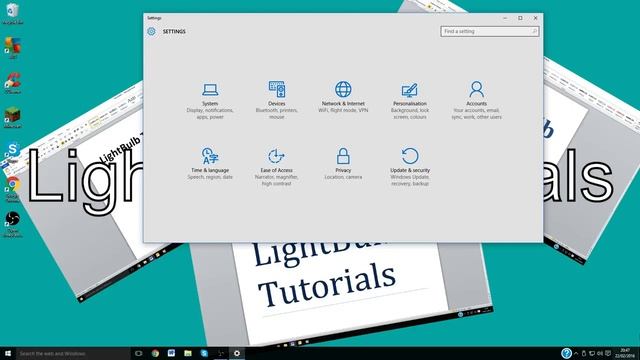Select the Minecraft desktop shortcut
This screenshot has width=640, height=360.
tap(12, 118)
